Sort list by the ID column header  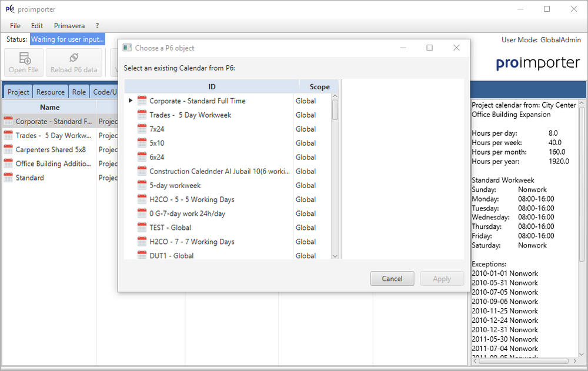tap(212, 86)
